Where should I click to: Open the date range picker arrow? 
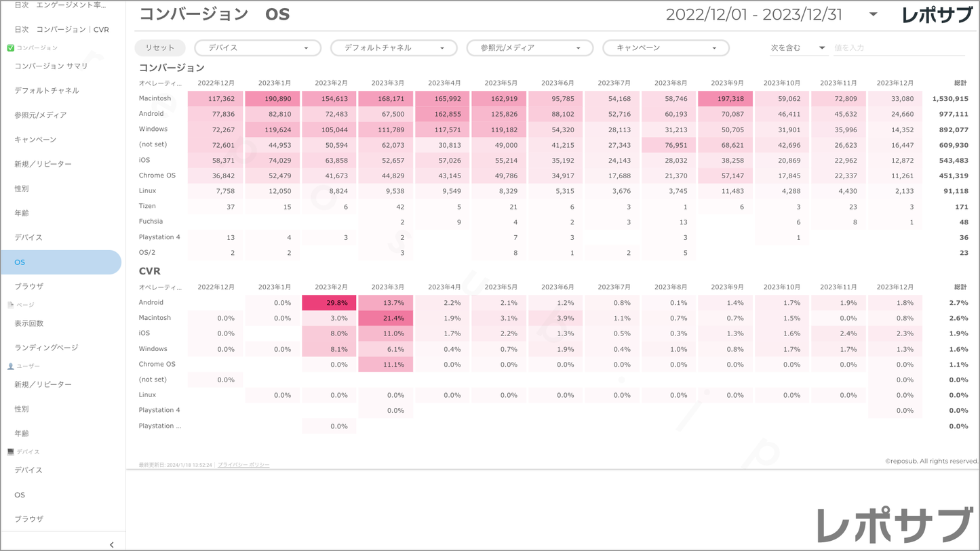(873, 14)
